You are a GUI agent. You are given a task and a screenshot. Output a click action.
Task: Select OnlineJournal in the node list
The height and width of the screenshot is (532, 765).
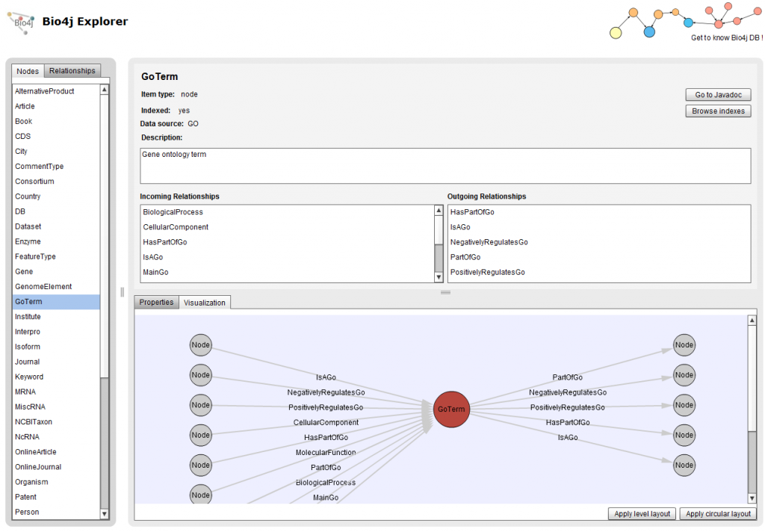click(56, 467)
